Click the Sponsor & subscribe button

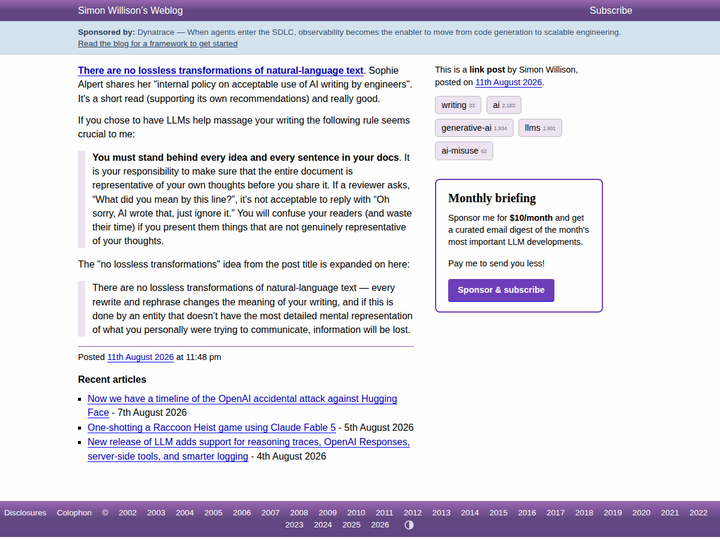coord(501,290)
